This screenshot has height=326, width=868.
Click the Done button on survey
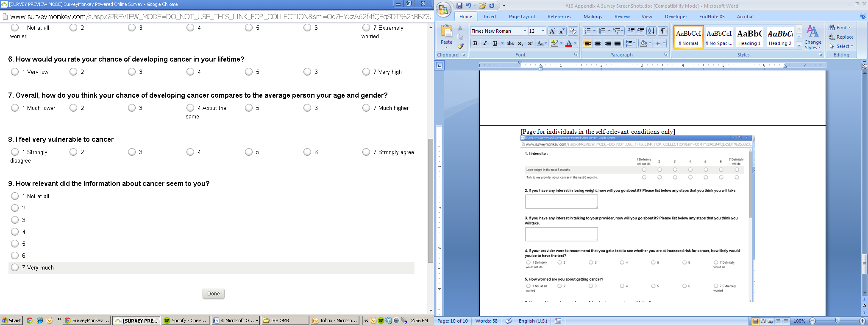(x=214, y=294)
